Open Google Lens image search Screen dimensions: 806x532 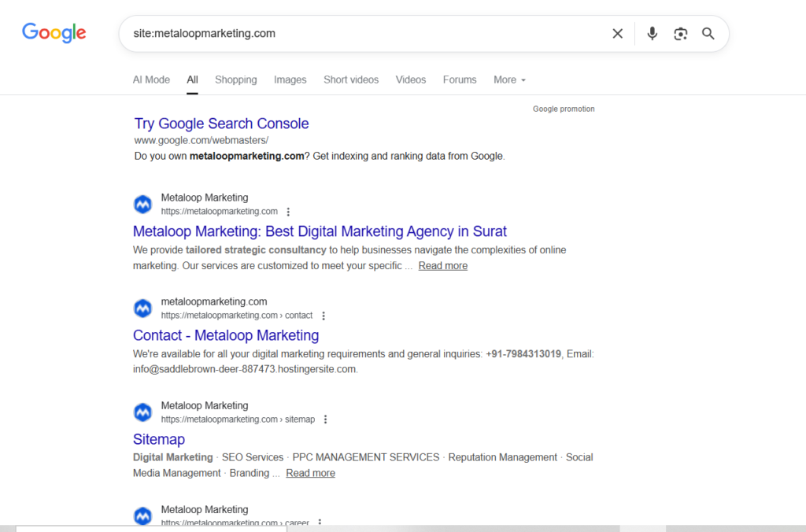680,34
